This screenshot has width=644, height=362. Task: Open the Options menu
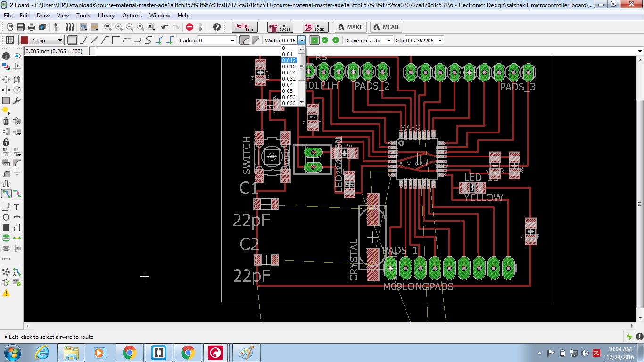tap(132, 16)
